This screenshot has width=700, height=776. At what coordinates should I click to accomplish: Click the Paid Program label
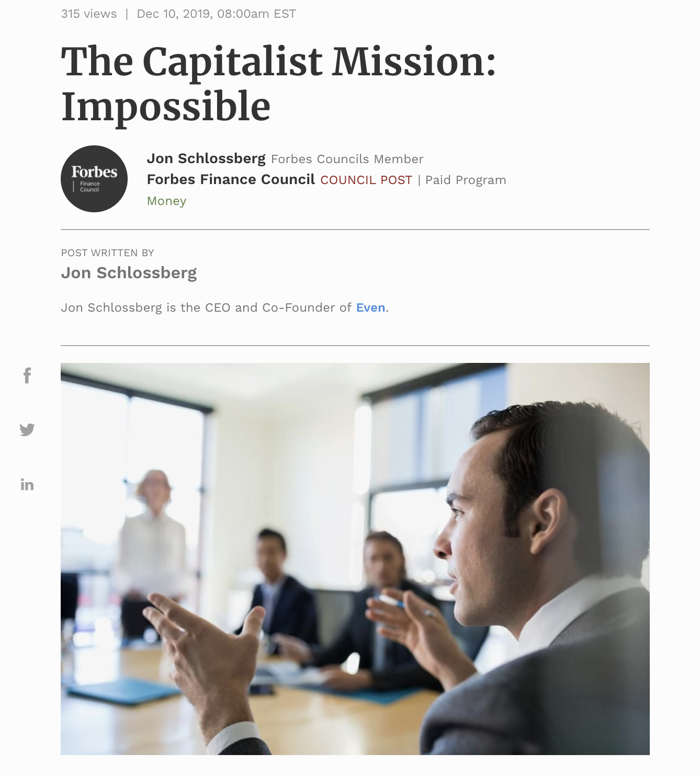click(x=466, y=180)
